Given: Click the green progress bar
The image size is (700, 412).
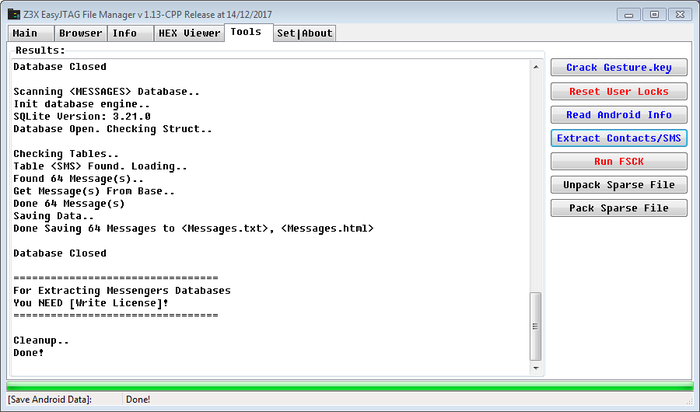Looking at the screenshot, I should pos(350,386).
